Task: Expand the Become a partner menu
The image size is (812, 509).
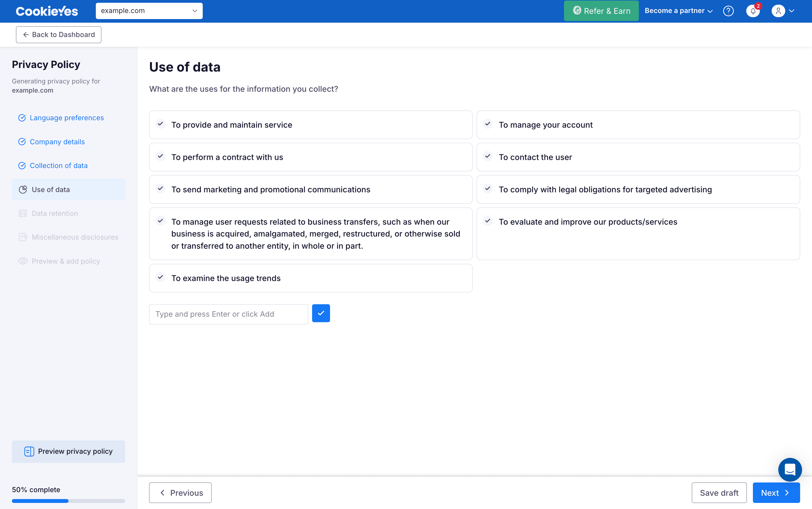Action: (x=678, y=11)
